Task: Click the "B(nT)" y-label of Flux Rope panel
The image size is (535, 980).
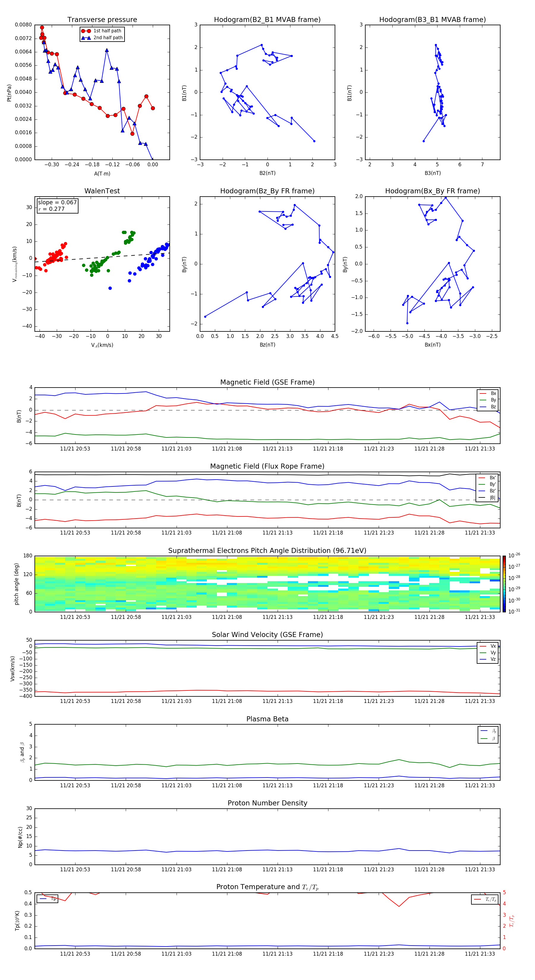Action: point(19,500)
